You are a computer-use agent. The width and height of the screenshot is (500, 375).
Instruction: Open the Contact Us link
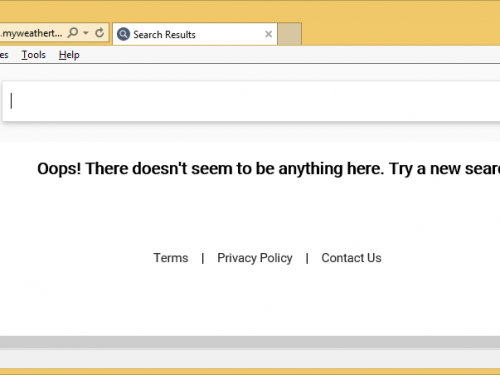(x=351, y=258)
